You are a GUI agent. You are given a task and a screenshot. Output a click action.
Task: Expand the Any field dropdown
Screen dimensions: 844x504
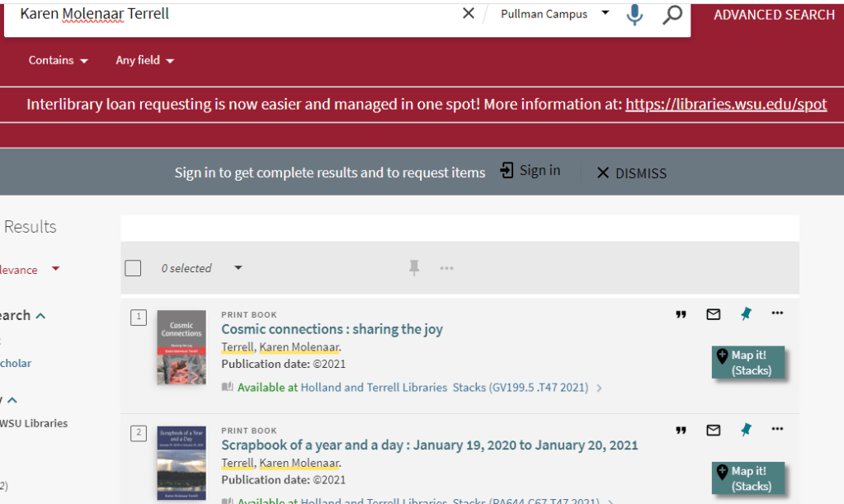point(144,60)
